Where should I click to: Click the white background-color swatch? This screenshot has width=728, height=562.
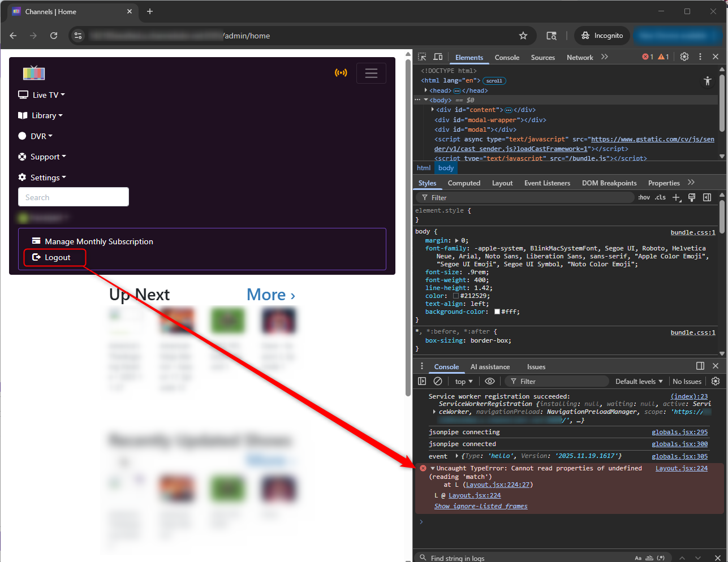[497, 312]
